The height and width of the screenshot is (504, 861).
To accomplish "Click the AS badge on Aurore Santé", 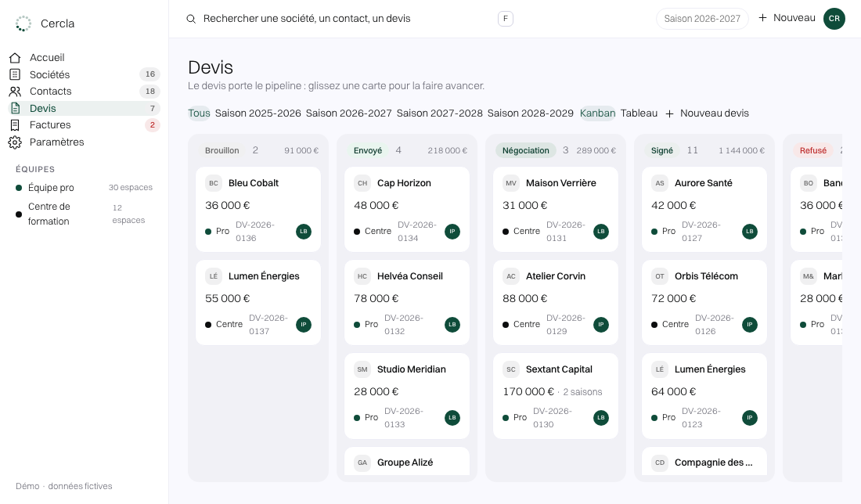I will pyautogui.click(x=660, y=183).
